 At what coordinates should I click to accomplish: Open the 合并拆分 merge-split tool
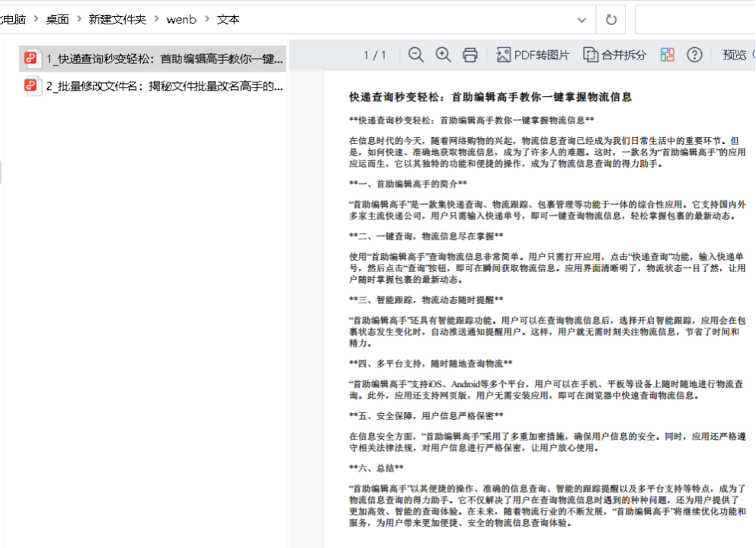pyautogui.click(x=614, y=55)
